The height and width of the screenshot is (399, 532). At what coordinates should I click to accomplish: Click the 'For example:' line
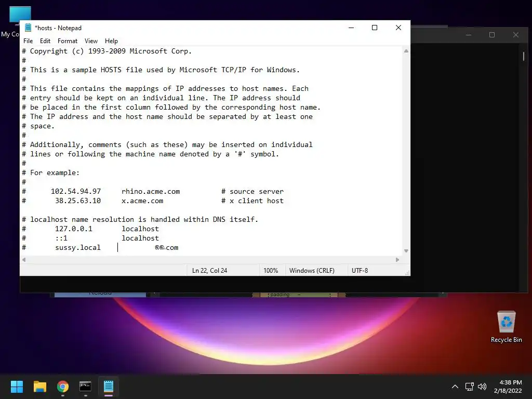click(51, 172)
